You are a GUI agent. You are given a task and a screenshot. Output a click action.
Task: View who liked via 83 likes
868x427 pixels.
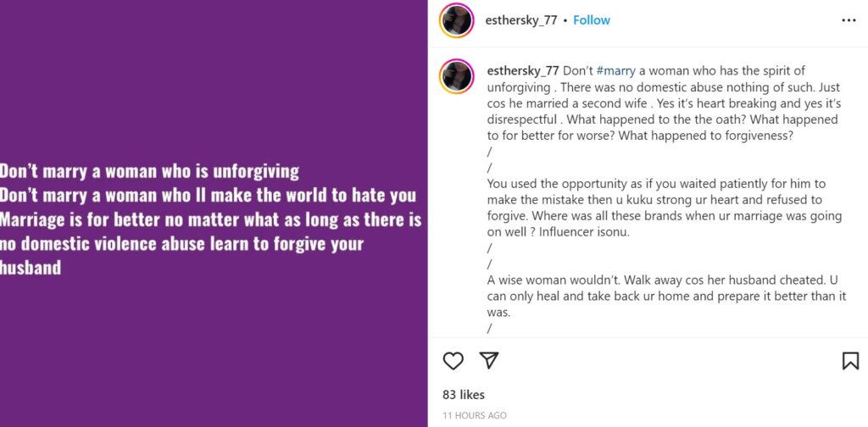click(465, 394)
